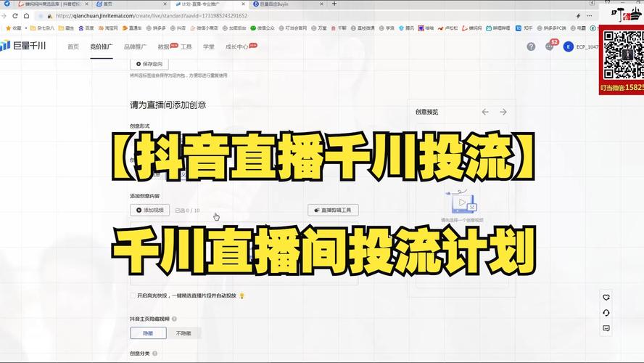Screen dimensions: 644x363
Task: Open the 抖店 bookmark
Action: point(178,28)
